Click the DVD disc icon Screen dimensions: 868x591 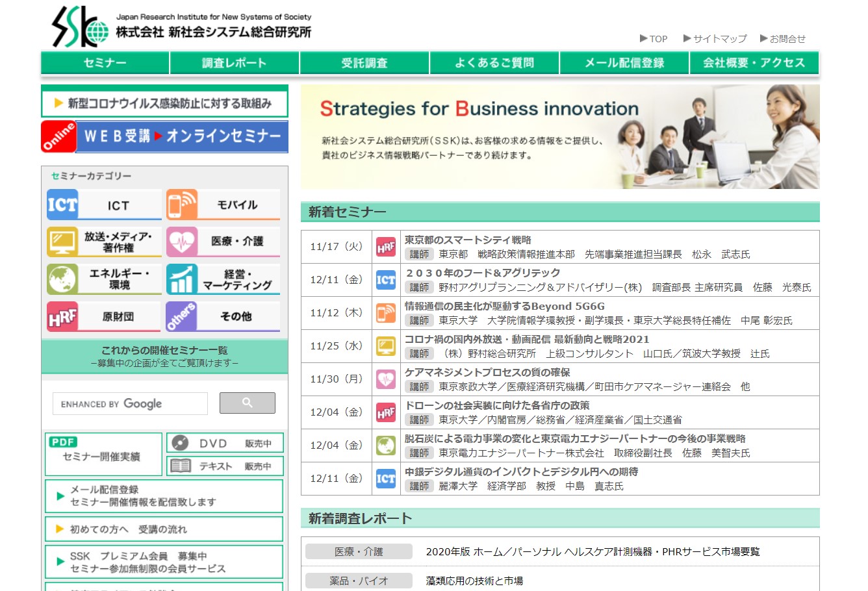tap(180, 443)
